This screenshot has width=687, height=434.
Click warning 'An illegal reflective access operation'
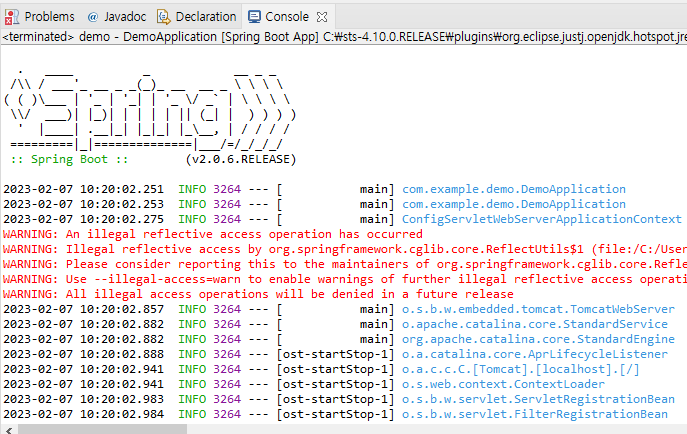pyautogui.click(x=213, y=234)
